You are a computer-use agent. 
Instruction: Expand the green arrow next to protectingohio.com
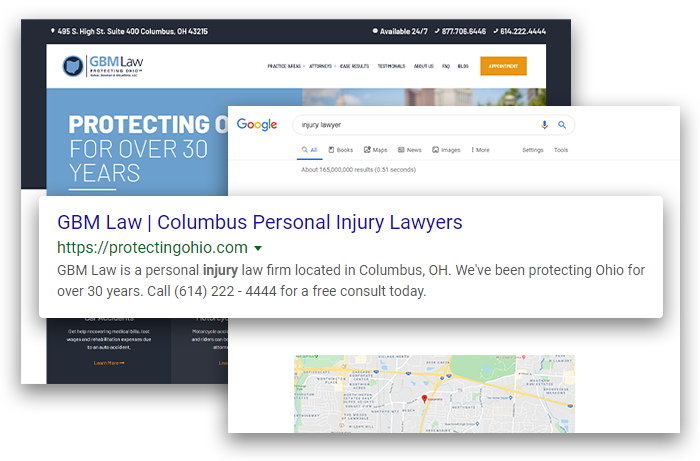pyautogui.click(x=258, y=248)
